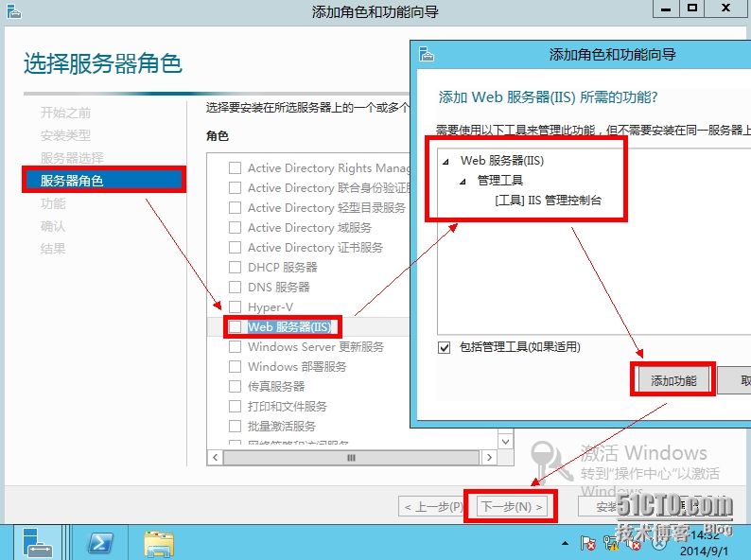Click the wizard icon in main title bar
Viewport: 751px width, 560px height.
pyautogui.click(x=14, y=11)
